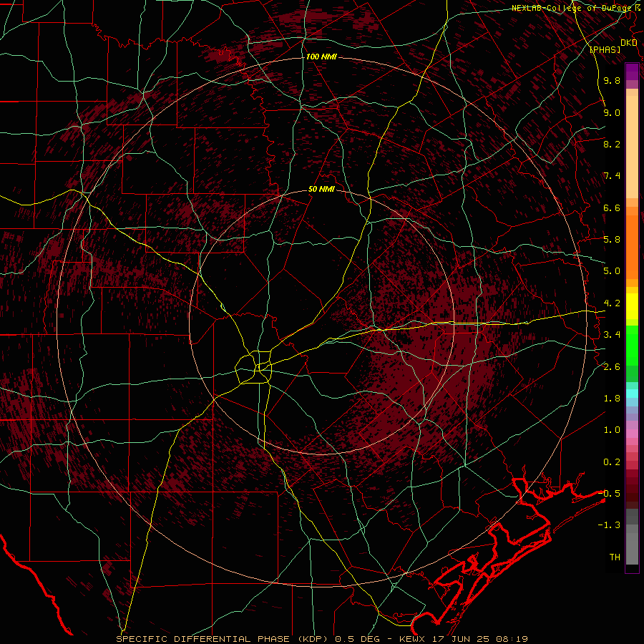Select the 1.8 scale value
Screen dimensions: 644x644
(612, 399)
